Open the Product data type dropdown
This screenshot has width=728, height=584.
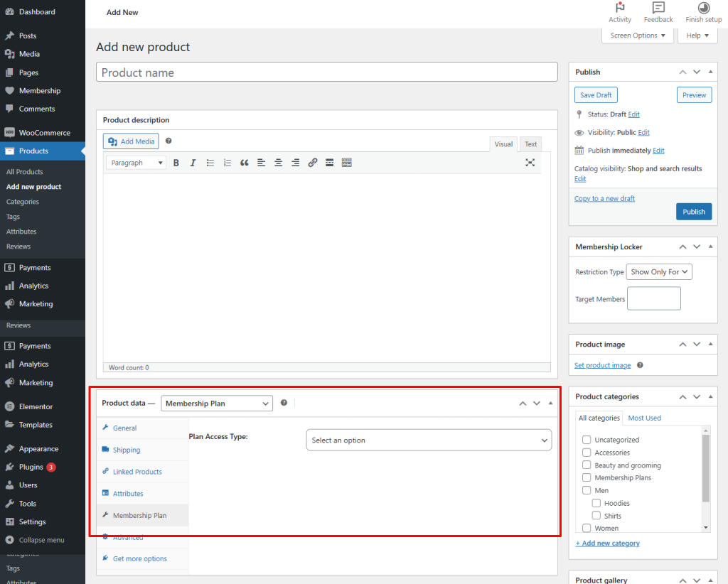click(x=217, y=404)
